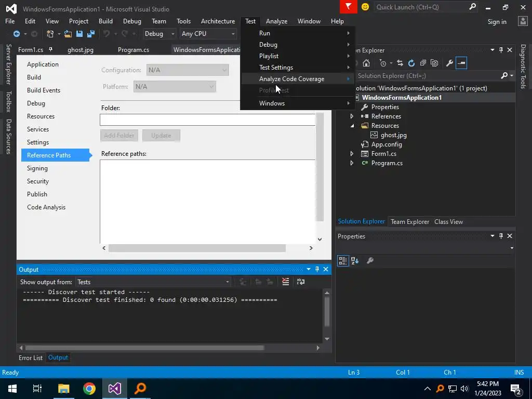Open the New Project dropdown arrow
Image resolution: width=532 pixels, height=399 pixels.
(59, 34)
